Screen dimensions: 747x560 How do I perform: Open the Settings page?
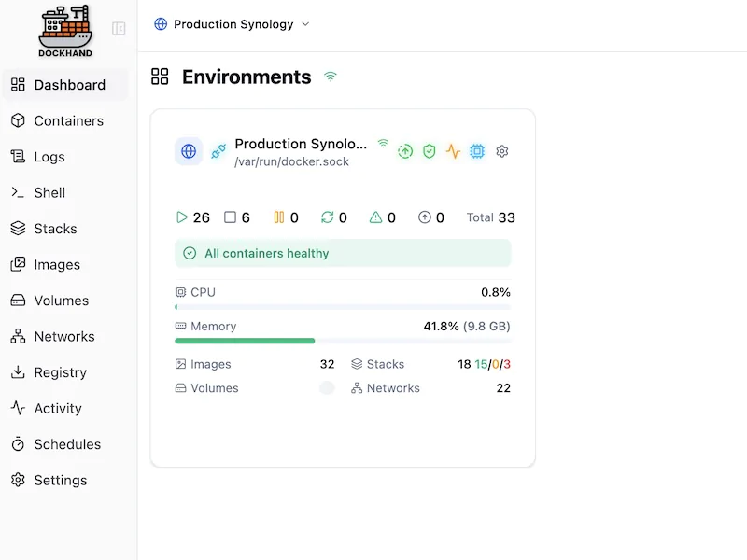[x=65, y=481]
